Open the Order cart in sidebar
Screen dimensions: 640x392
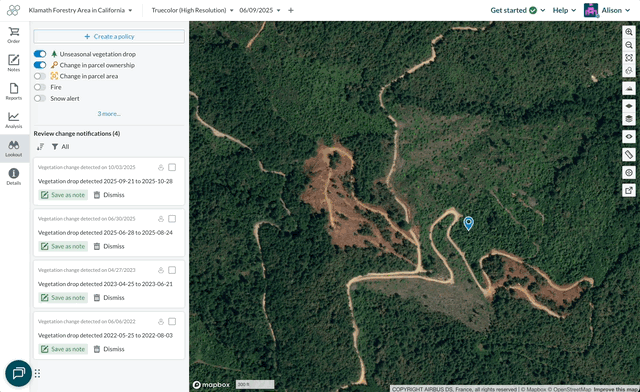tap(13, 35)
